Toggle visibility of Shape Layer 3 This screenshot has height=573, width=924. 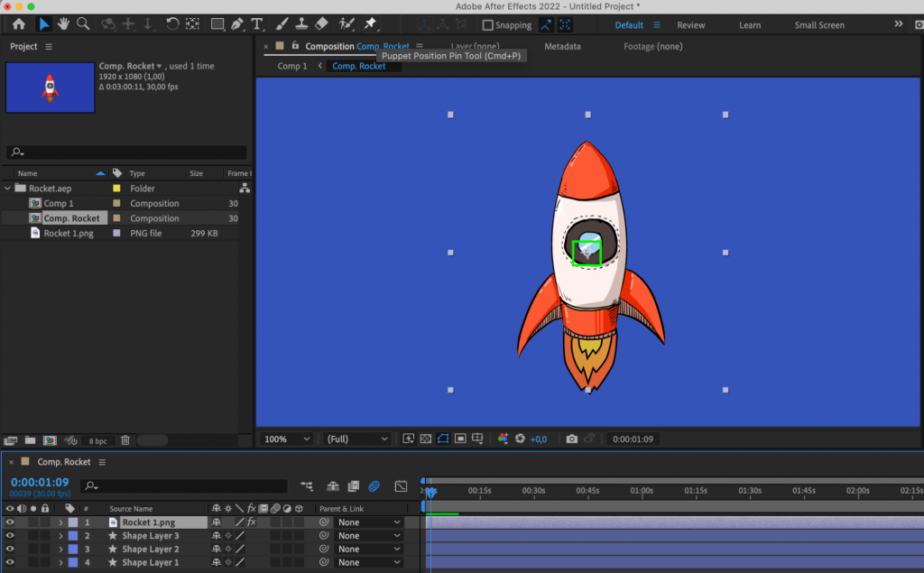(9, 535)
